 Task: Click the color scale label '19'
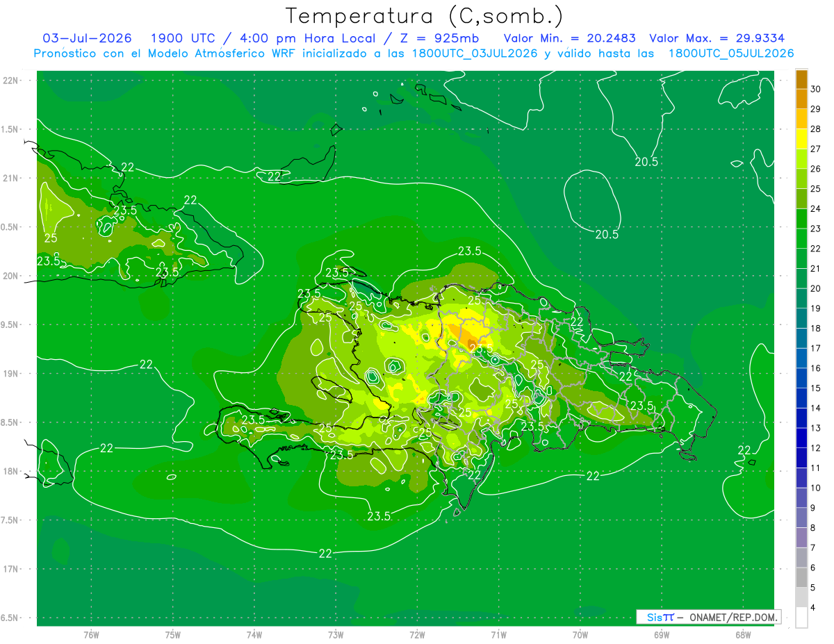click(816, 308)
